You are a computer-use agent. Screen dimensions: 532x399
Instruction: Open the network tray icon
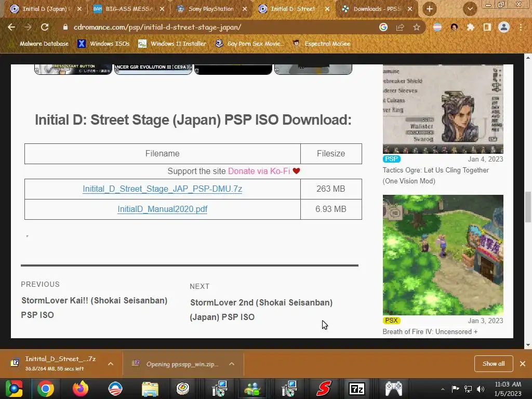click(468, 389)
